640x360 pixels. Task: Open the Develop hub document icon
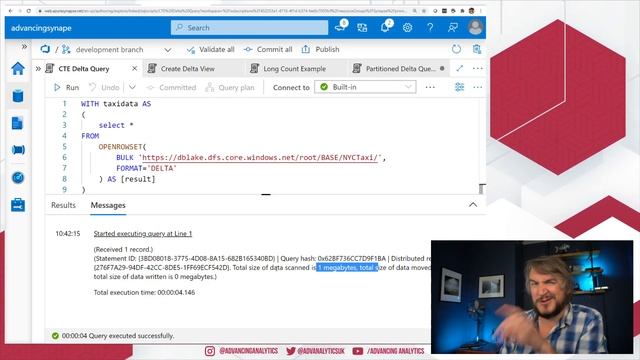pyautogui.click(x=18, y=123)
